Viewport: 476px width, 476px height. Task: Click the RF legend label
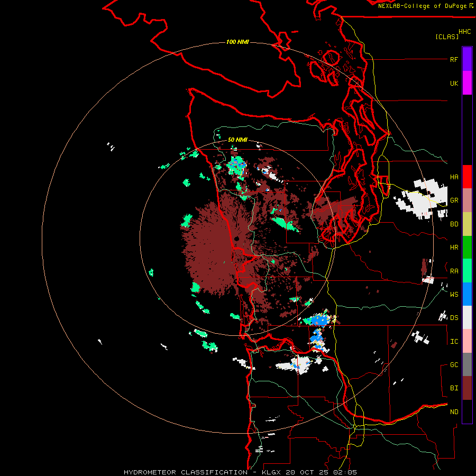tap(454, 59)
